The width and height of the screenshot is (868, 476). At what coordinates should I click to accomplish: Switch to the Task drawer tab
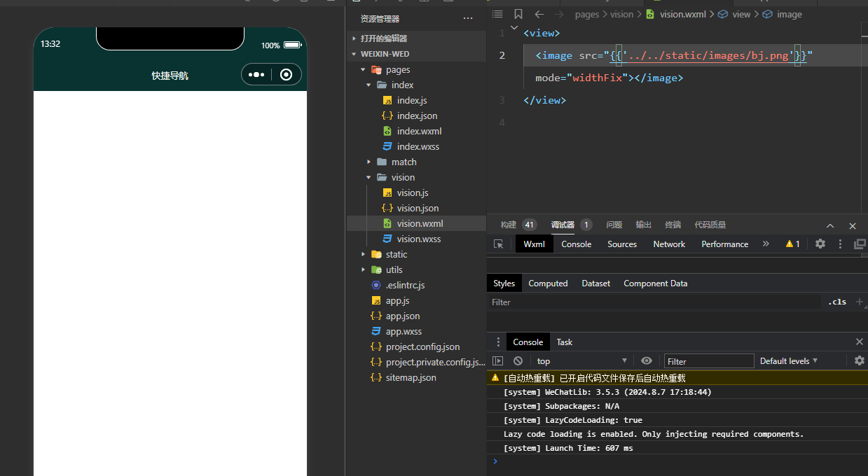coord(564,342)
